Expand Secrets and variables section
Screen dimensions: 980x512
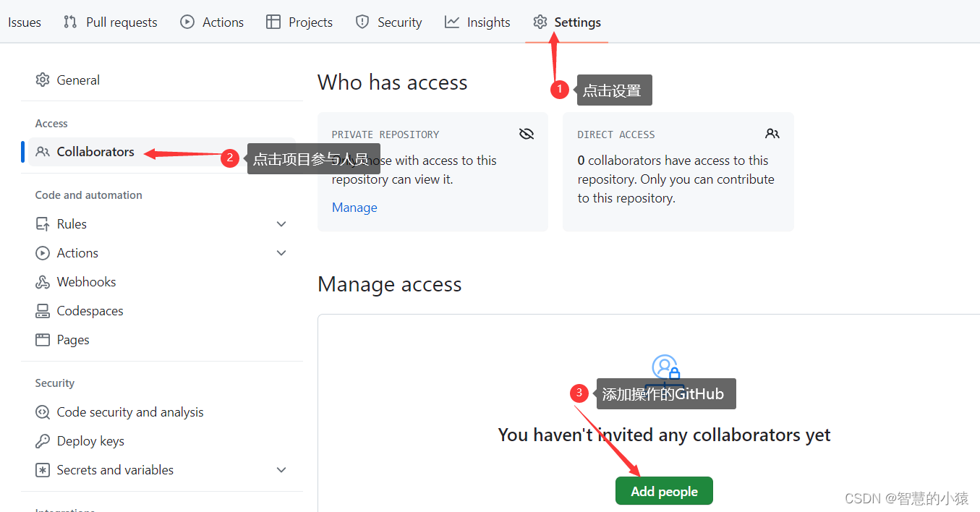point(281,470)
